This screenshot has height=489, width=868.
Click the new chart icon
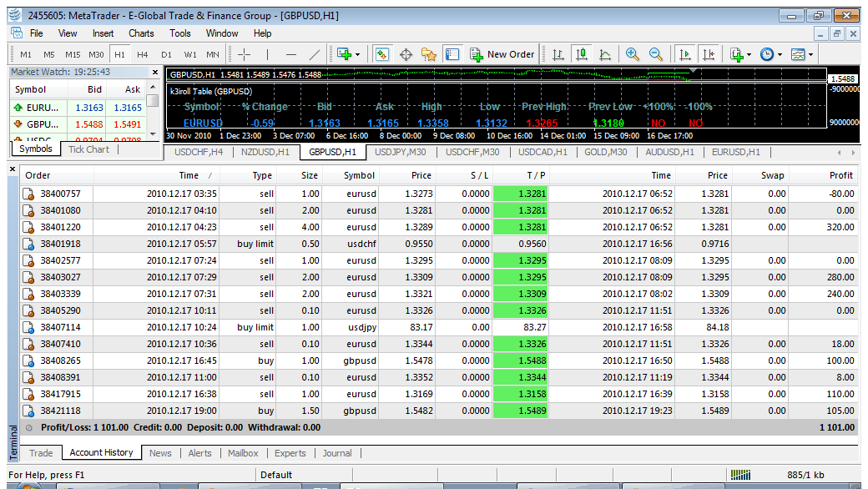point(345,54)
